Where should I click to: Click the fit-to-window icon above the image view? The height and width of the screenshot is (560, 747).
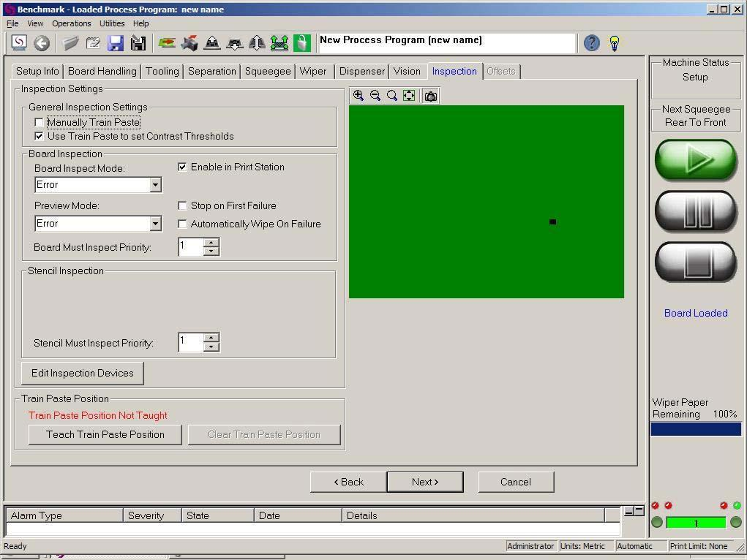tap(409, 96)
